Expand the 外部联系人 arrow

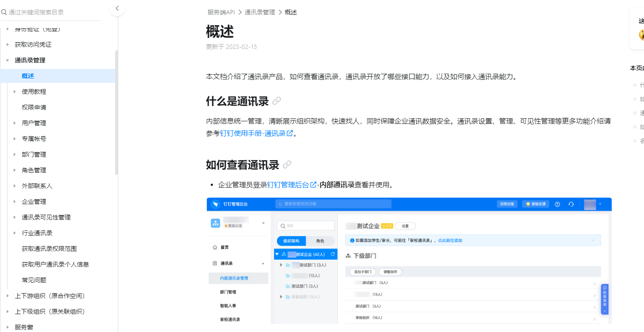pyautogui.click(x=14, y=186)
